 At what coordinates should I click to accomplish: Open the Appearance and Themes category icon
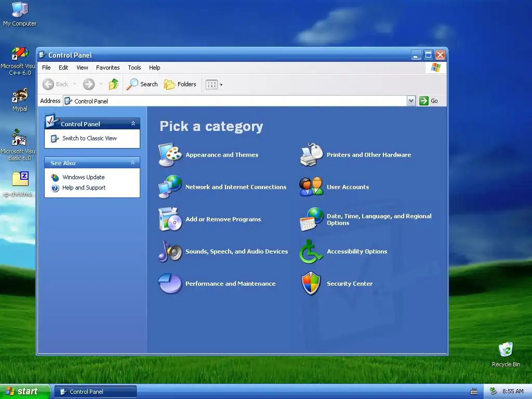(170, 155)
